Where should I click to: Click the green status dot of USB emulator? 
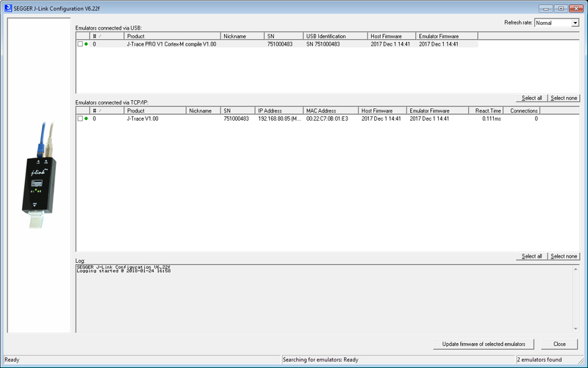(x=86, y=44)
